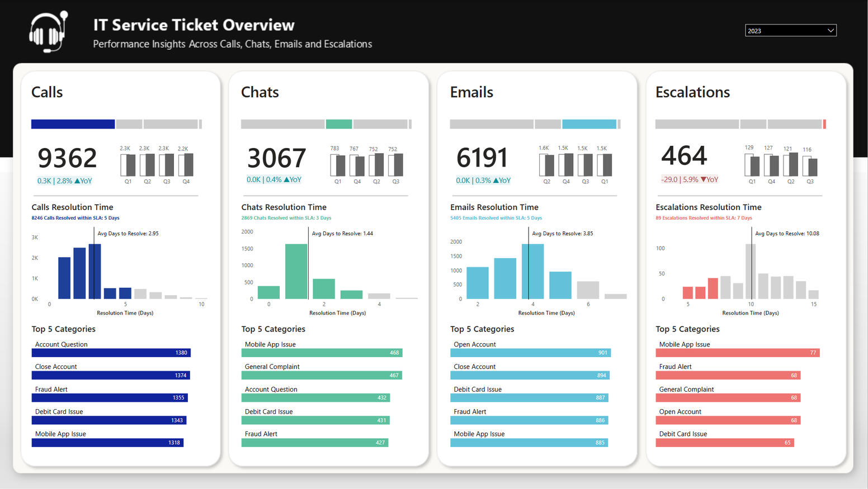Select Mobile App Issue bar in Chats
This screenshot has height=489, width=868.
coord(321,353)
